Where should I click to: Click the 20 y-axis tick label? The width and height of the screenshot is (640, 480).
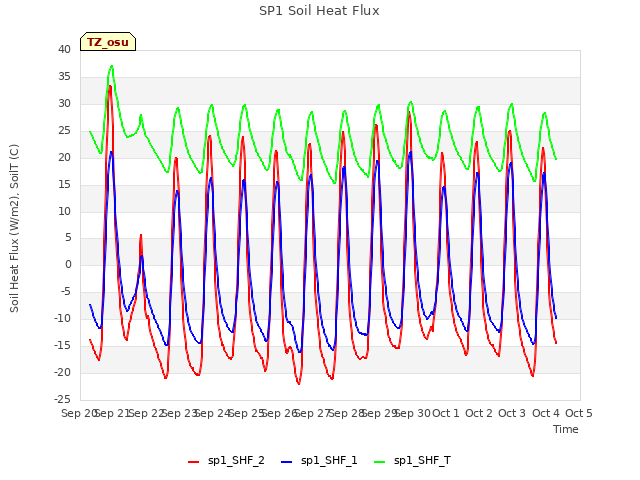(x=64, y=157)
